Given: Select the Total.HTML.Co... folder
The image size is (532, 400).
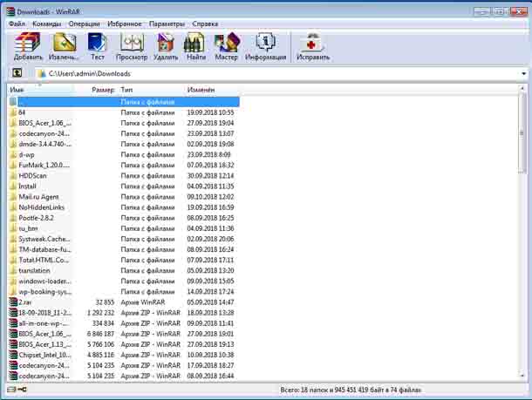Looking at the screenshot, I should [x=124, y=260].
